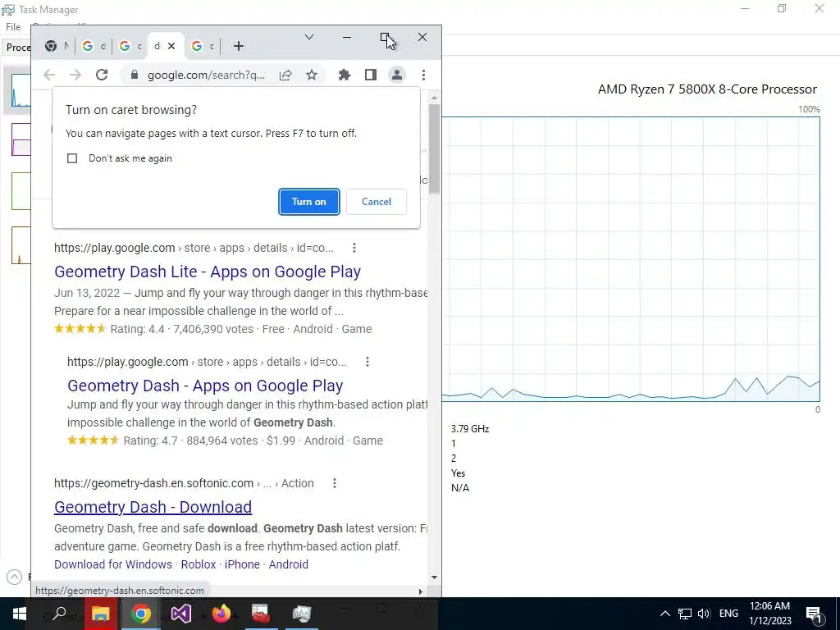Cancel the caret browsing dialog

point(377,202)
